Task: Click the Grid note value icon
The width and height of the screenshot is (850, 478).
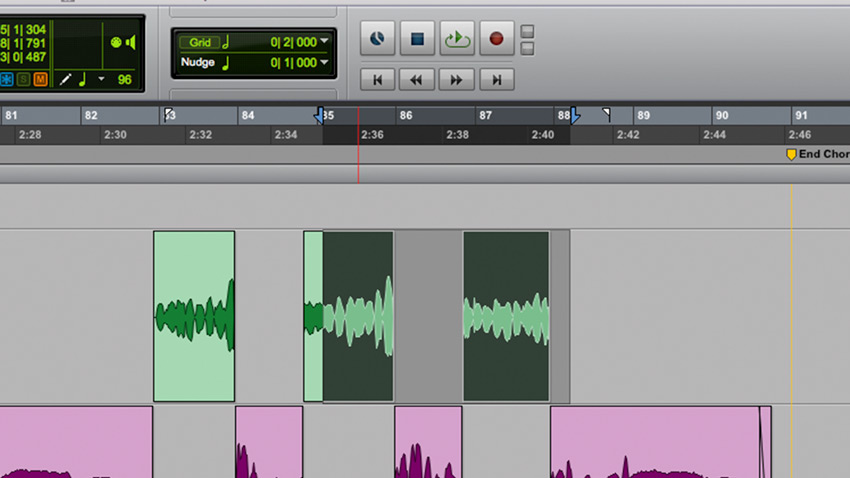Action: click(x=226, y=42)
